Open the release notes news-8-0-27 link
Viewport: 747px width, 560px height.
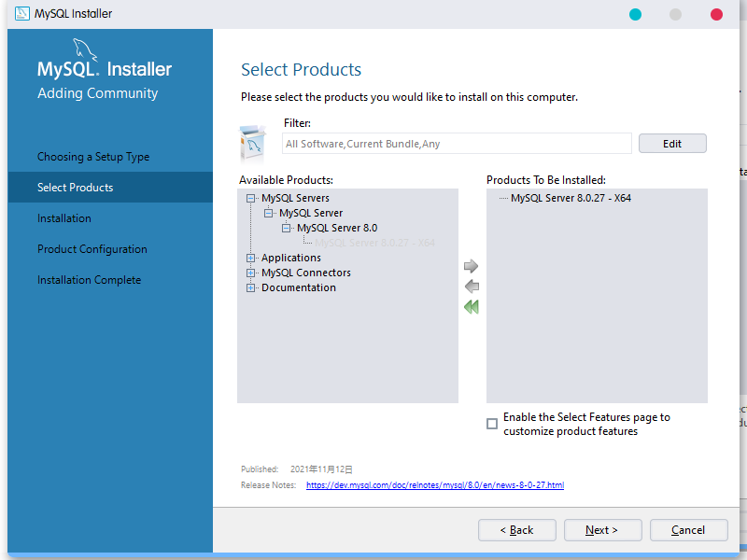pos(435,484)
